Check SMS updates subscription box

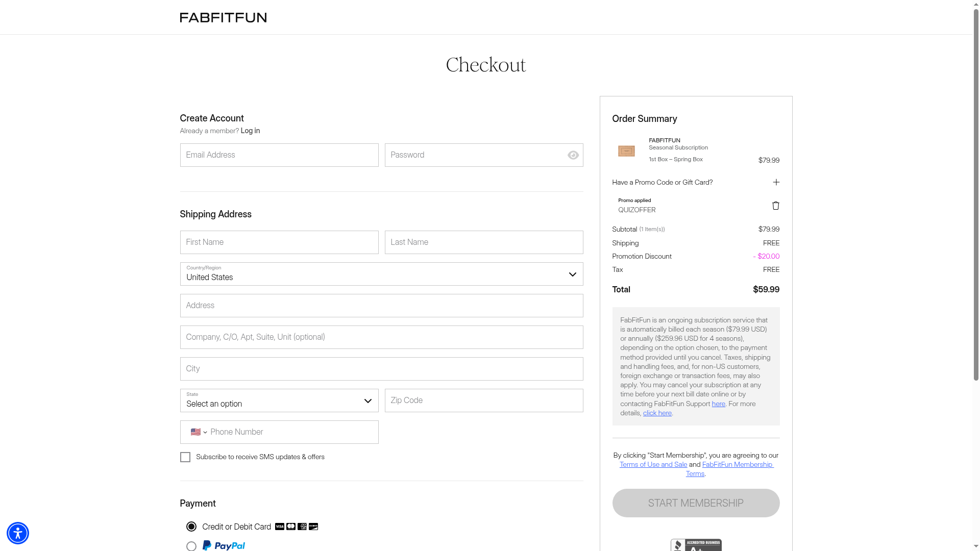(x=185, y=457)
